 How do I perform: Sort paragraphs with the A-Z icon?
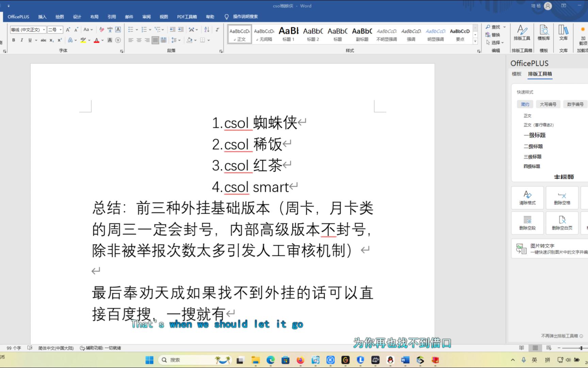click(207, 30)
